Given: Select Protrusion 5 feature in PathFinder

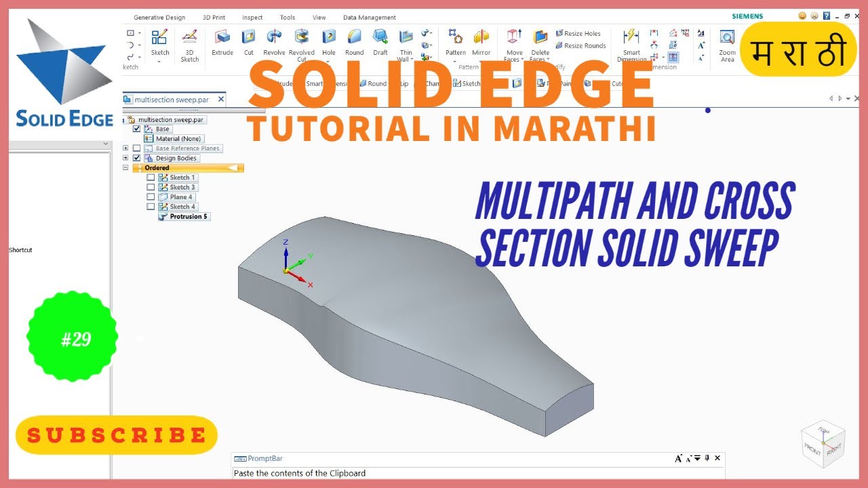Looking at the screenshot, I should pyautogui.click(x=184, y=217).
